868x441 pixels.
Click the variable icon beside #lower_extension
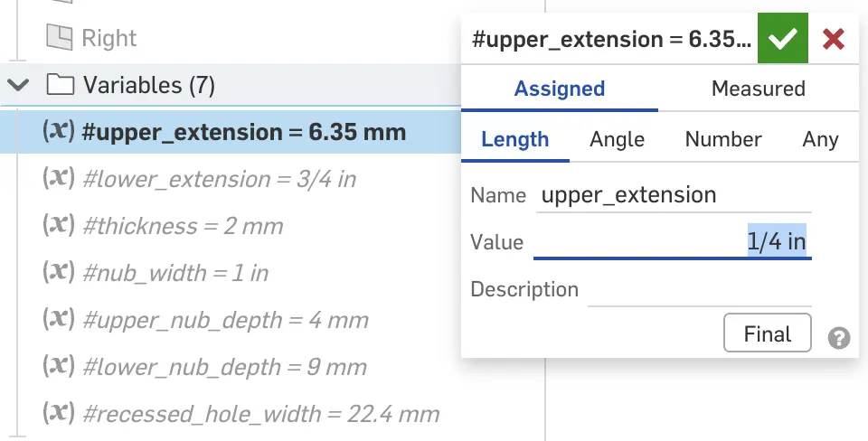pos(58,179)
